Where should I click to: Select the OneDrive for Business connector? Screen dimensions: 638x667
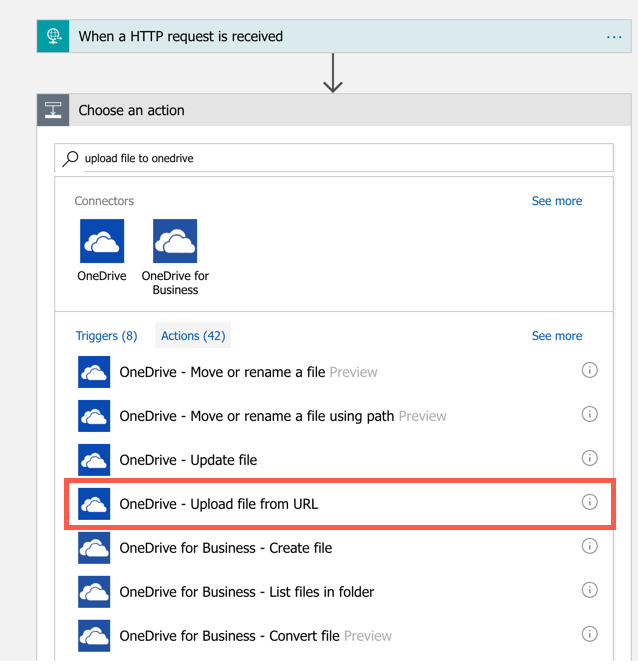tap(175, 241)
